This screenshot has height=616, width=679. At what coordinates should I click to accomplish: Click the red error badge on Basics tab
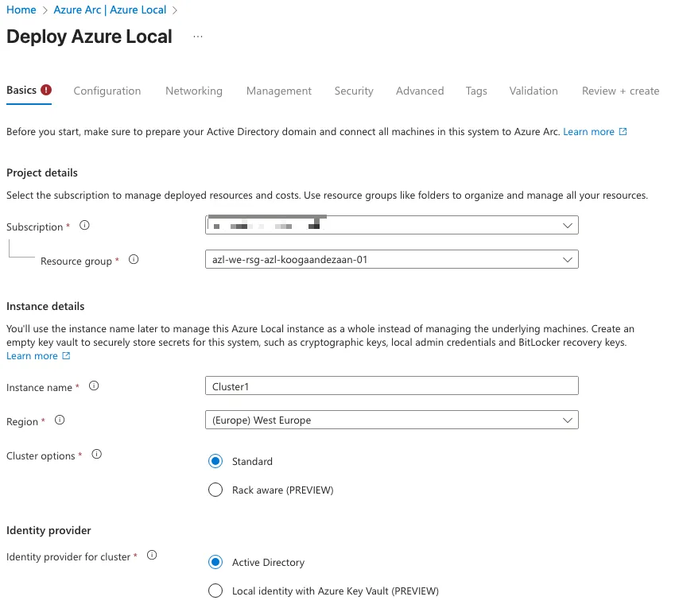click(x=46, y=90)
